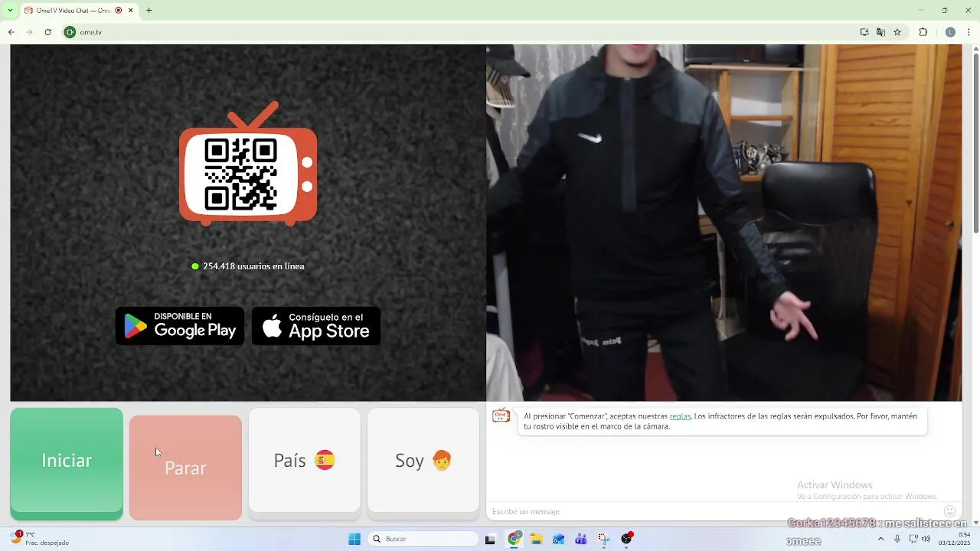Open Microsoft Teams from the taskbar

[x=581, y=539]
